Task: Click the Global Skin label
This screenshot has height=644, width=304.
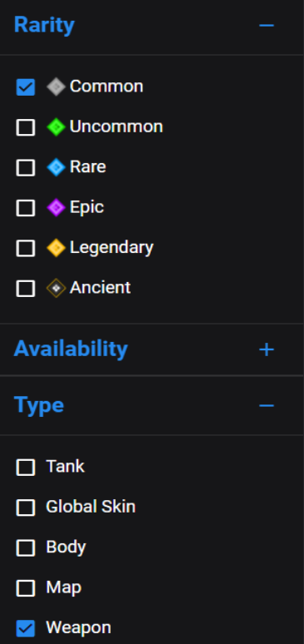Action: (x=91, y=507)
